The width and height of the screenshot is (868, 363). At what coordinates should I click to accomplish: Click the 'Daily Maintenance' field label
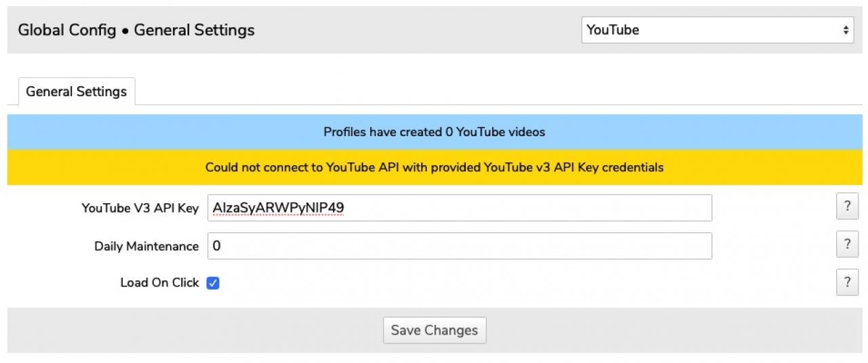[x=146, y=246]
